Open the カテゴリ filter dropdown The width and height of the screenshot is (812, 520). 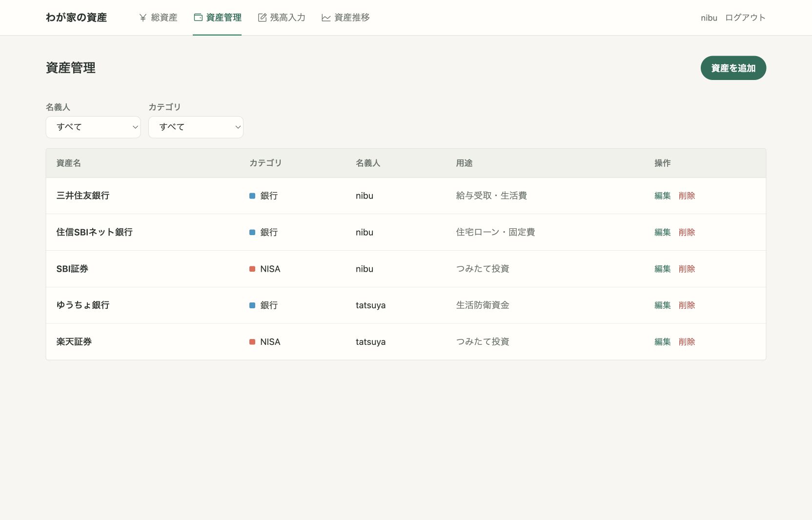coord(196,127)
